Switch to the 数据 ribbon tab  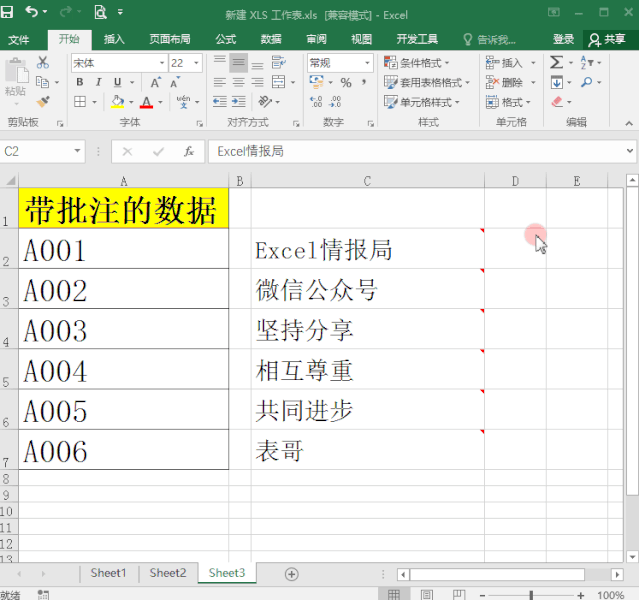coord(271,39)
